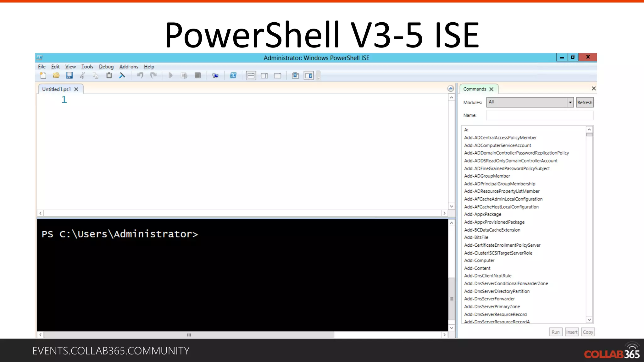The image size is (644, 362).
Task: Select Add-ADPrincipalGroupMembership command
Action: [500, 184]
